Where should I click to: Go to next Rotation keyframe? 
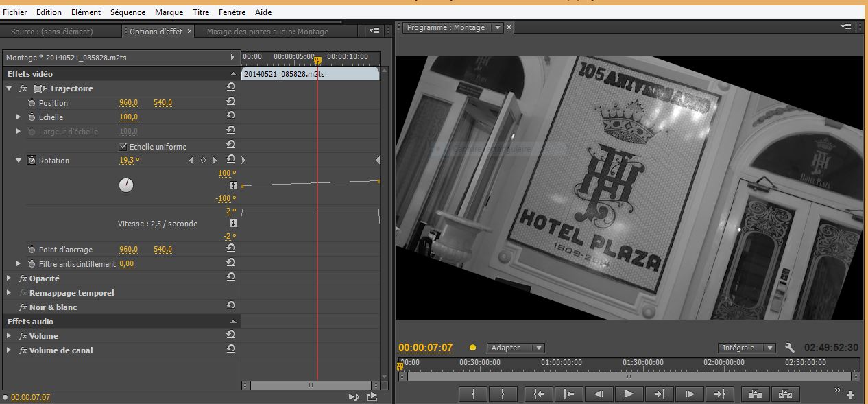pyautogui.click(x=214, y=161)
